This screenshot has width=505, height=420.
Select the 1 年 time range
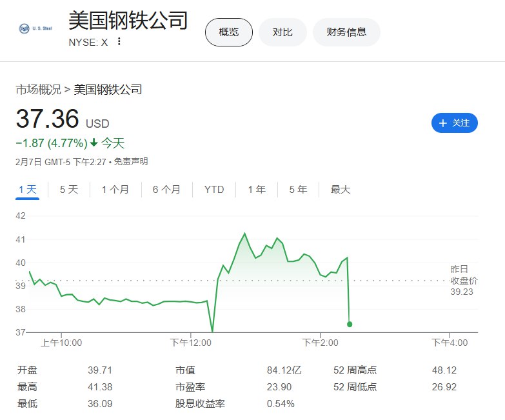(257, 190)
